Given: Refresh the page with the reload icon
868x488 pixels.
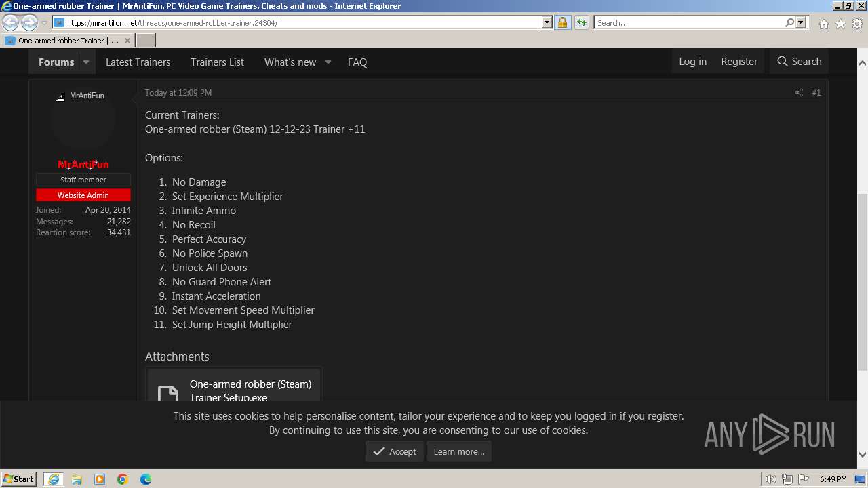Looking at the screenshot, I should 581,22.
